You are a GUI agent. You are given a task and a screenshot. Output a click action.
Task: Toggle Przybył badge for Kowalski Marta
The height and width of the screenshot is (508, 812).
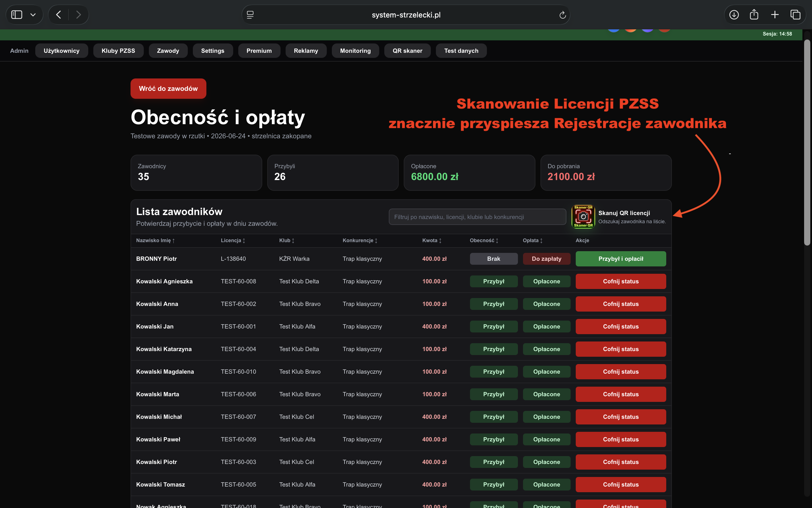tap(494, 394)
